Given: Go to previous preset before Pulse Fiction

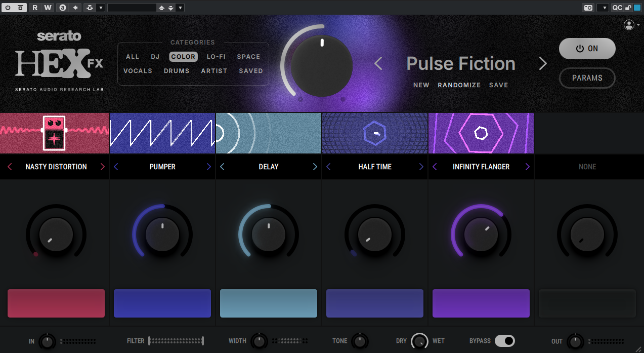Looking at the screenshot, I should pyautogui.click(x=378, y=63).
